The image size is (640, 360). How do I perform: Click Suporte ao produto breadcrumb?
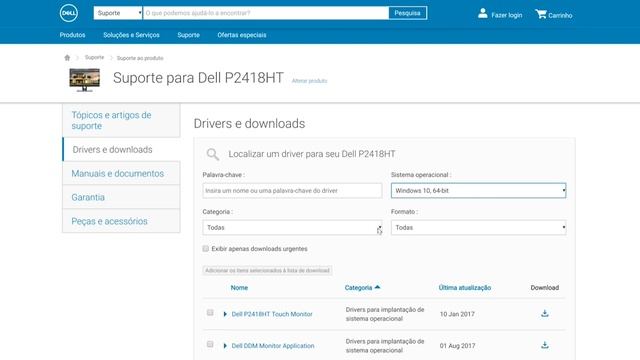(x=140, y=58)
